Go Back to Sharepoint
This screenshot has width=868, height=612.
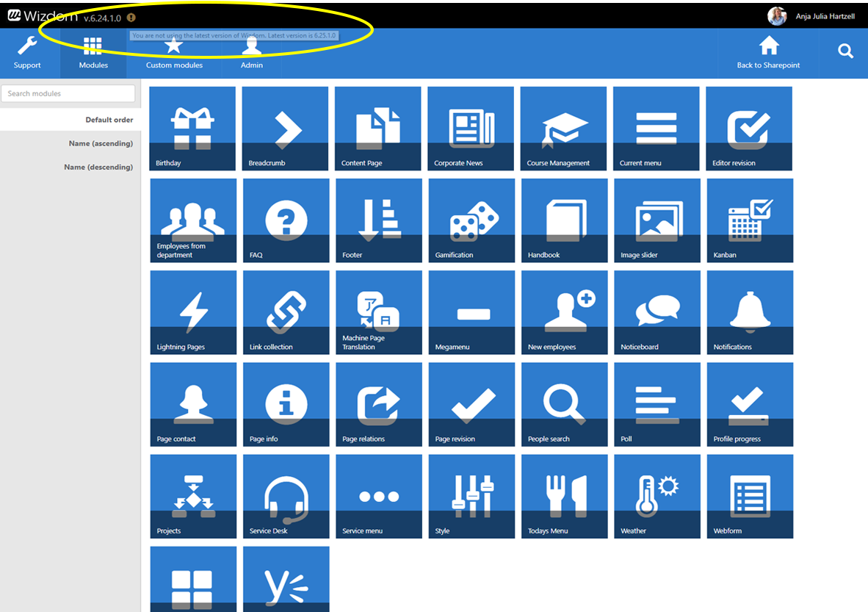pos(768,53)
